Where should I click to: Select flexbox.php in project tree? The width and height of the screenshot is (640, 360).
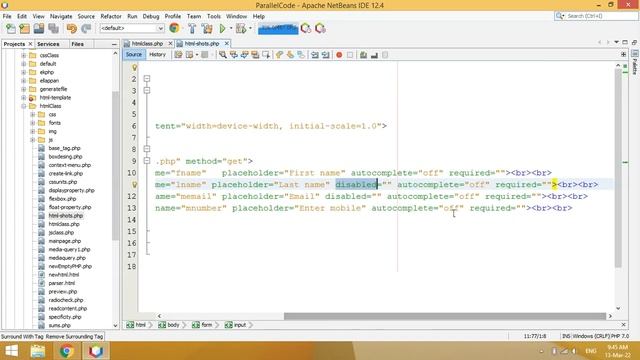[x=62, y=199]
